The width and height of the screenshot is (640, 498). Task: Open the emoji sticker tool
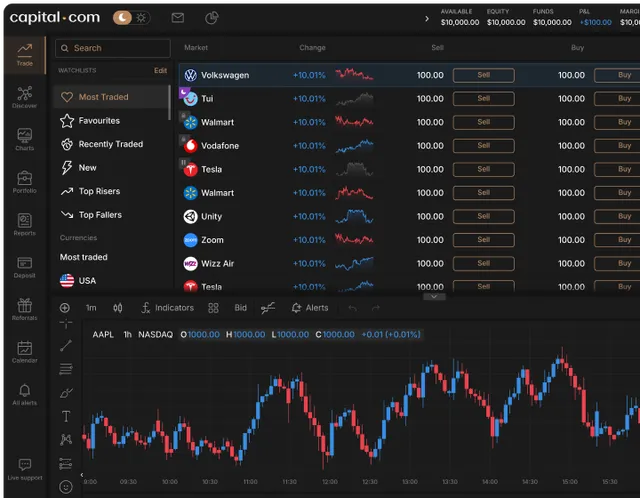(x=66, y=487)
